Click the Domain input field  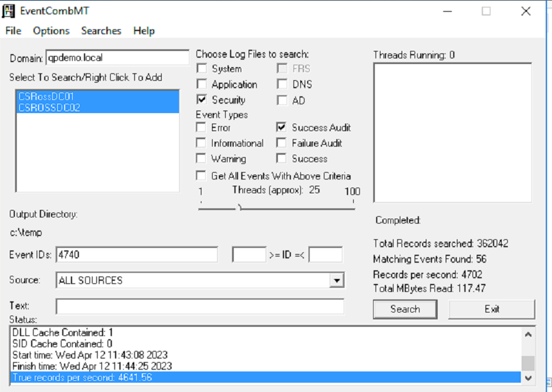pos(117,57)
